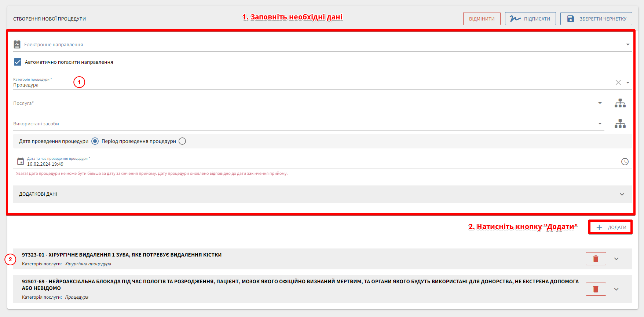The width and height of the screenshot is (644, 317).
Task: Click the clock icon for procedure time
Action: [x=625, y=162]
